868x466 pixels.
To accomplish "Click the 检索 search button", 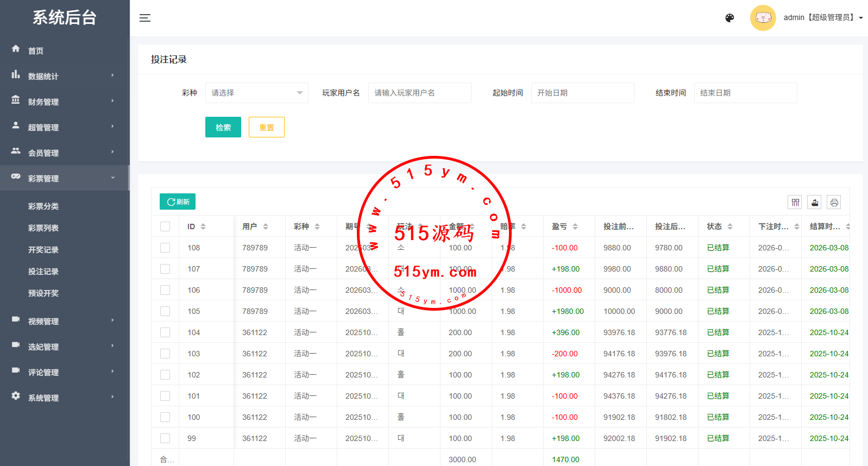I will (223, 128).
